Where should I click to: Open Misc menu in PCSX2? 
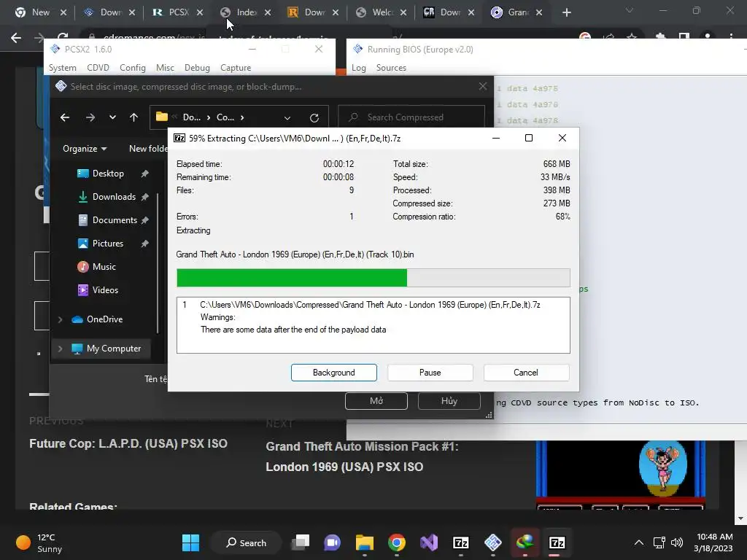coord(165,68)
